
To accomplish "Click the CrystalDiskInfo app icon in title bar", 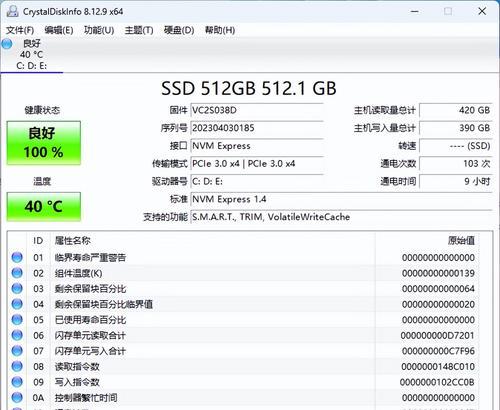I will coord(12,11).
